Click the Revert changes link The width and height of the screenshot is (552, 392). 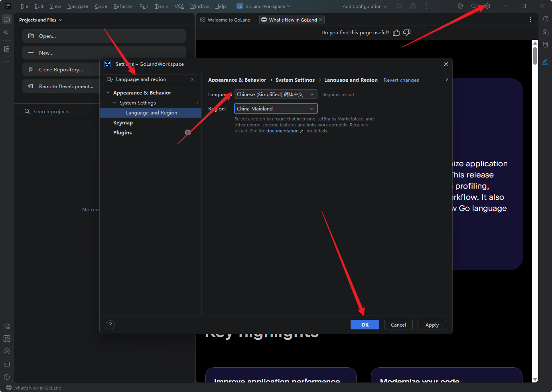[401, 80]
